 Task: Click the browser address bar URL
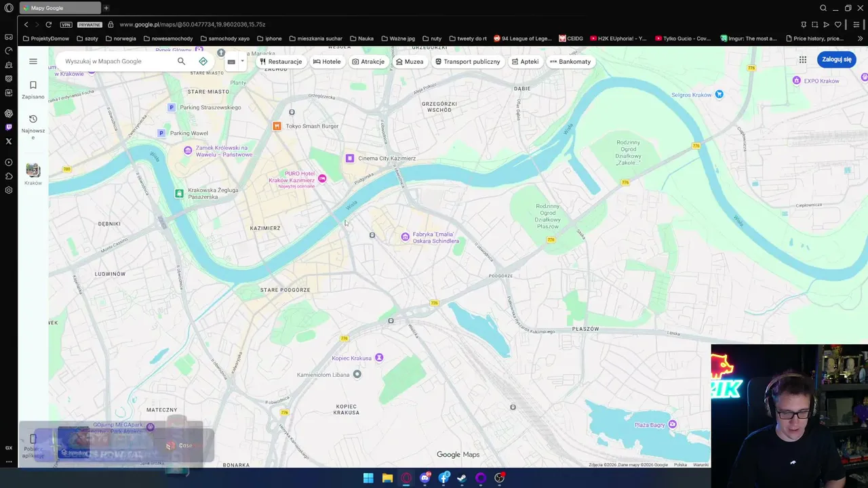(193, 24)
